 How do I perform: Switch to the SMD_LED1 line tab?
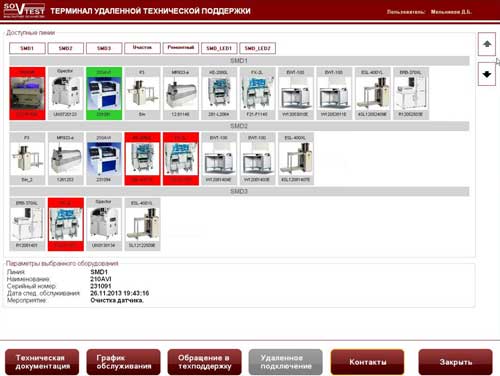point(219,48)
